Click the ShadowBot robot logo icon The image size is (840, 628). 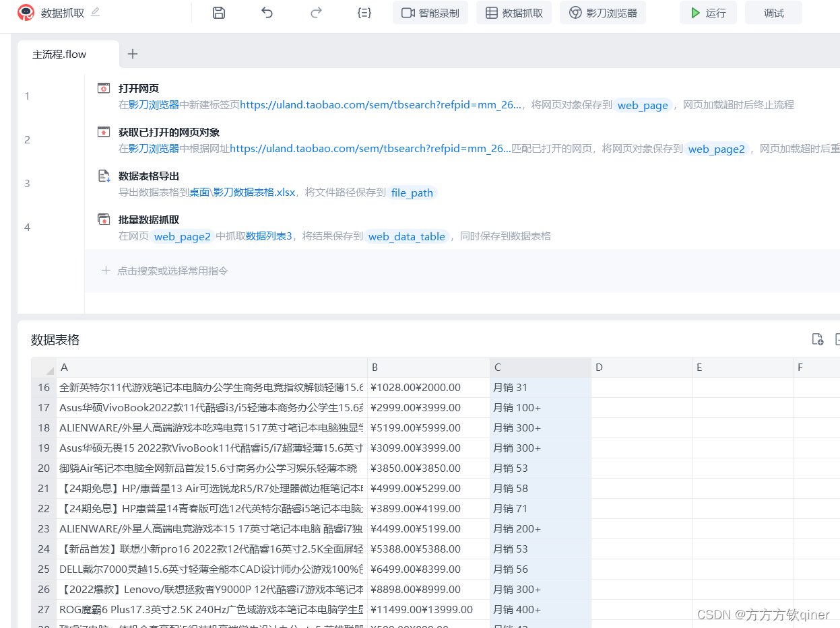click(26, 12)
